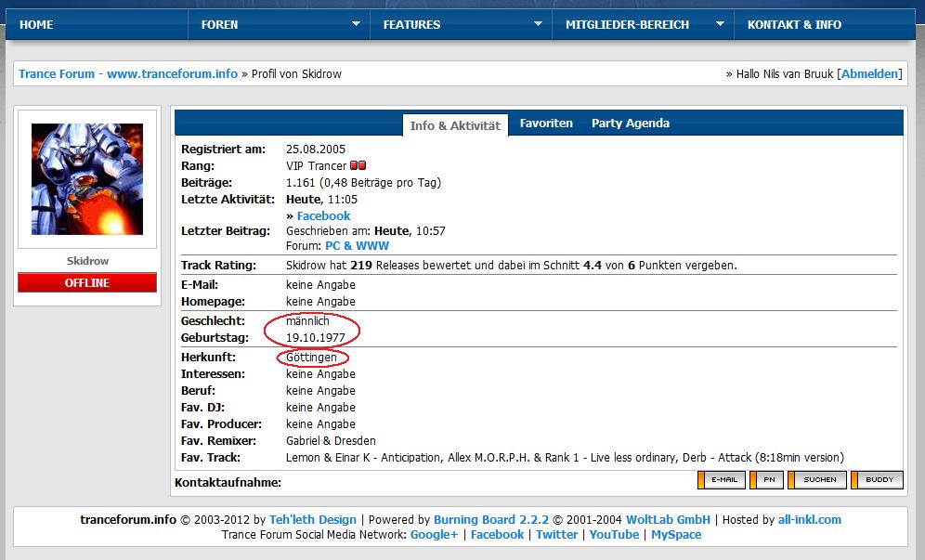Image resolution: width=925 pixels, height=560 pixels.
Task: Expand the MITGLIEDER-BEREICH dropdown arrow
Action: click(720, 25)
